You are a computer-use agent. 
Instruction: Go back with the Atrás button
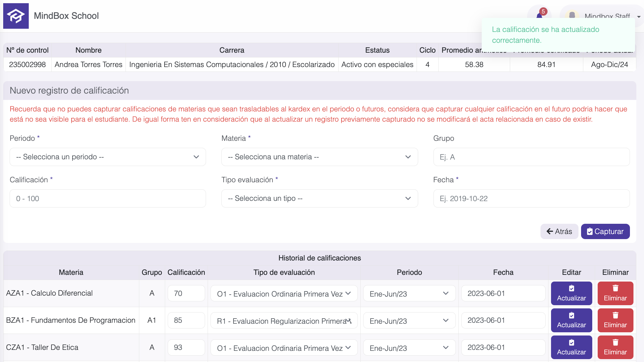(x=559, y=231)
